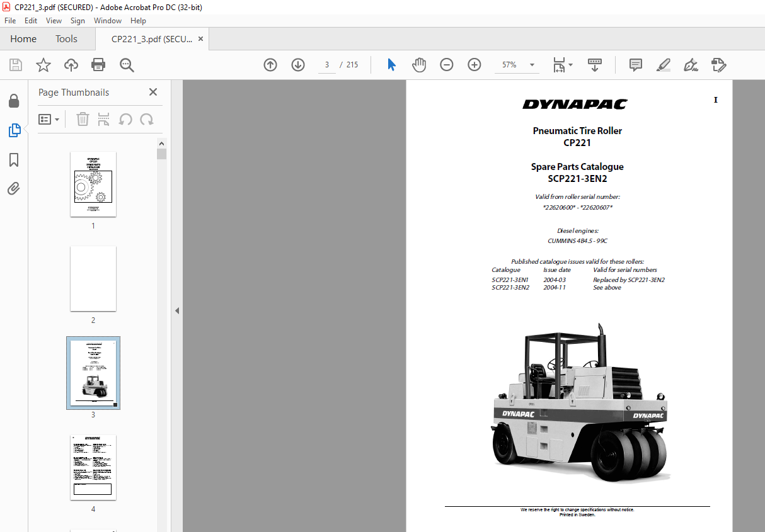Image resolution: width=765 pixels, height=532 pixels.
Task: Switch to the Tools tab
Action: pos(66,39)
